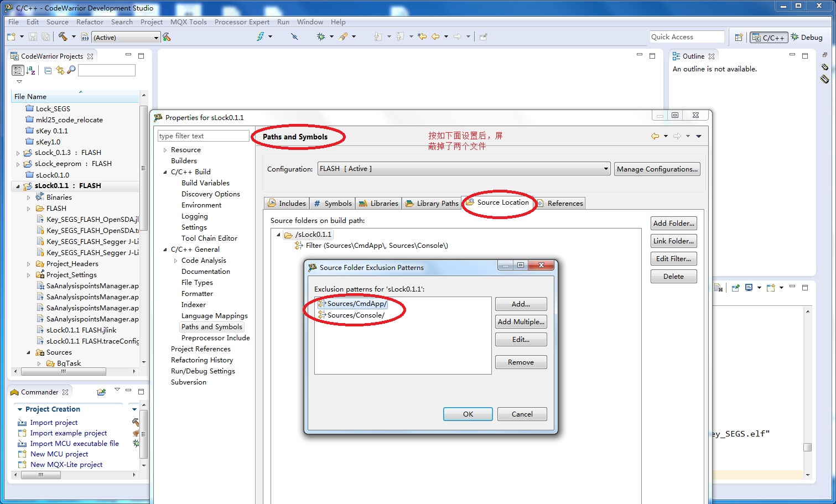Viewport: 836px width, 504px height.
Task: Click the Properties dialog back arrow
Action: (655, 136)
